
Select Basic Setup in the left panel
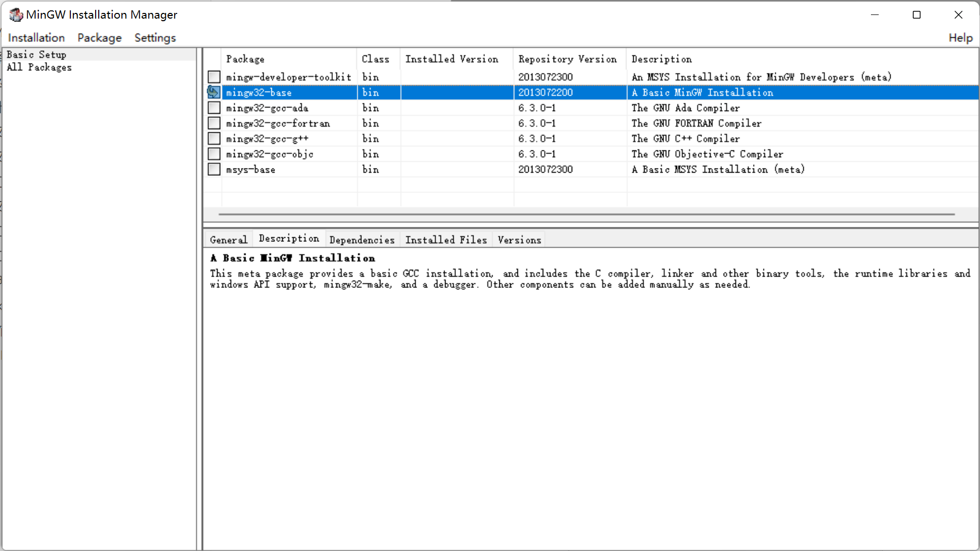[36, 54]
